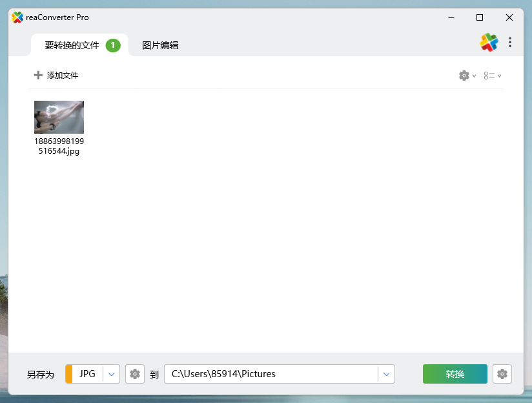Open the file list gear settings dropdown
Image resolution: width=532 pixels, height=403 pixels.
pos(467,76)
